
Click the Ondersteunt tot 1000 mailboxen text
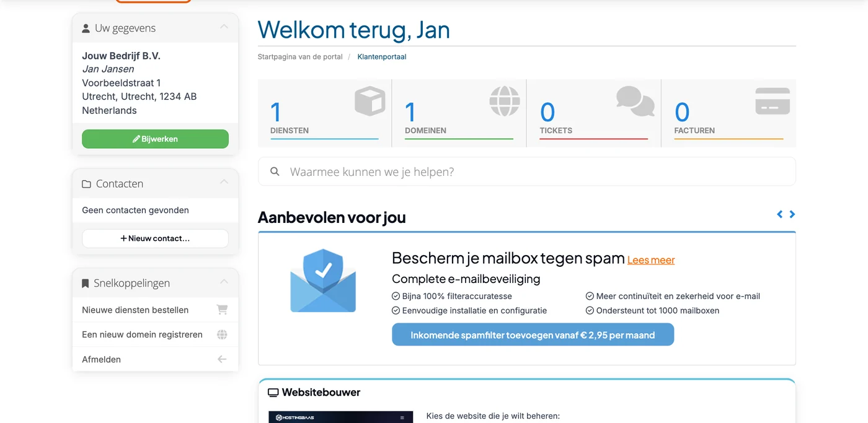(658, 310)
